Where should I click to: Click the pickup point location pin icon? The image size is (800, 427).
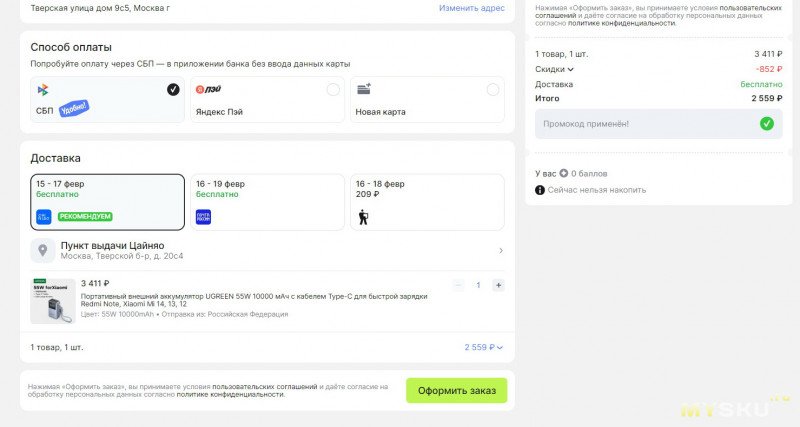(x=43, y=250)
